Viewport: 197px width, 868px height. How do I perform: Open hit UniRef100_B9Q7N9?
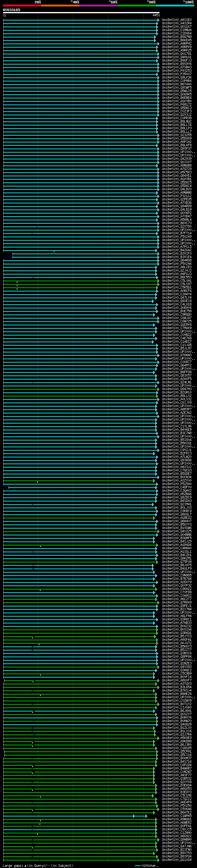point(176,37)
